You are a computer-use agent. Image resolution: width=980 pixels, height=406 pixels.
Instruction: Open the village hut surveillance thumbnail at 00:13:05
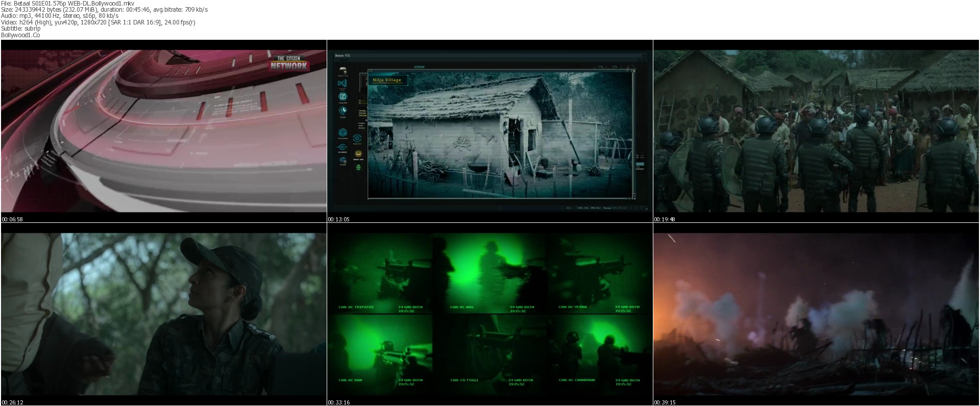[490, 131]
